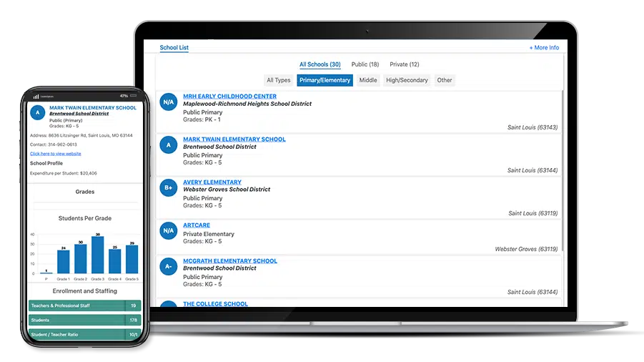
Task: Select the All Schools (30) tab
Action: [x=320, y=64]
